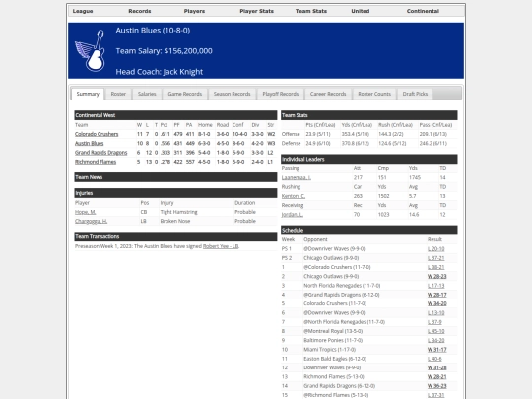Open week 3 North Florida Renegades result
532x399 pixels.
click(436, 286)
